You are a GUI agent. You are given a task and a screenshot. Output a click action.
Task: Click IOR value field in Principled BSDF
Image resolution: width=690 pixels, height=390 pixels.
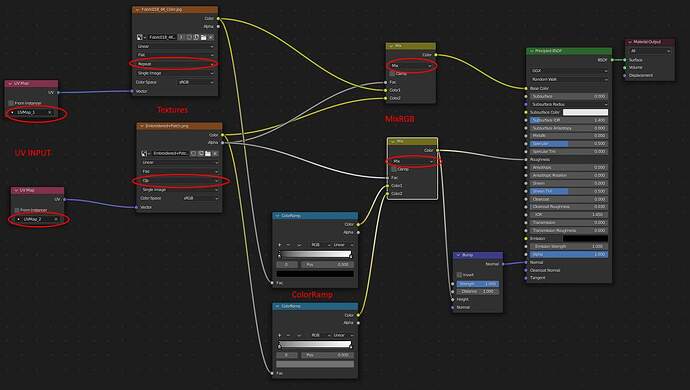pos(569,215)
